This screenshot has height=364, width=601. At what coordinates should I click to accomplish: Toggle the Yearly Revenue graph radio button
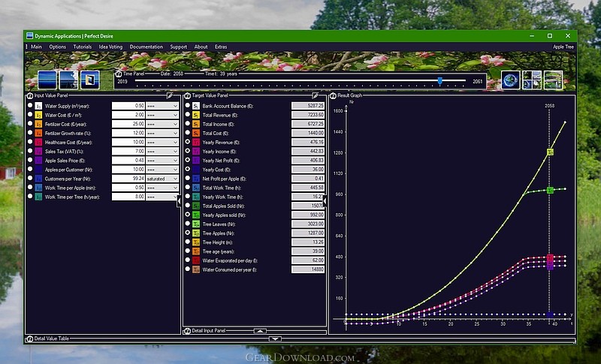[x=187, y=142]
